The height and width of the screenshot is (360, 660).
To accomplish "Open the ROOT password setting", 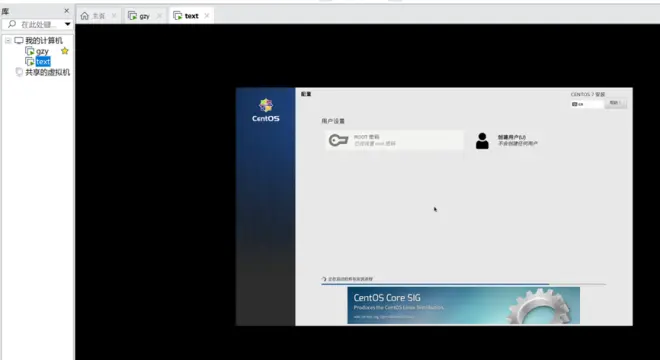I will pyautogui.click(x=395, y=140).
